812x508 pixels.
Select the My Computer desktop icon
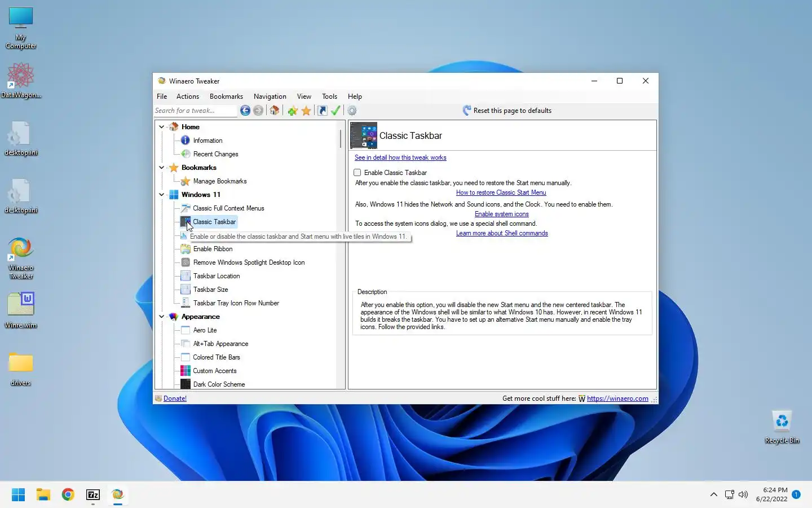click(21, 28)
